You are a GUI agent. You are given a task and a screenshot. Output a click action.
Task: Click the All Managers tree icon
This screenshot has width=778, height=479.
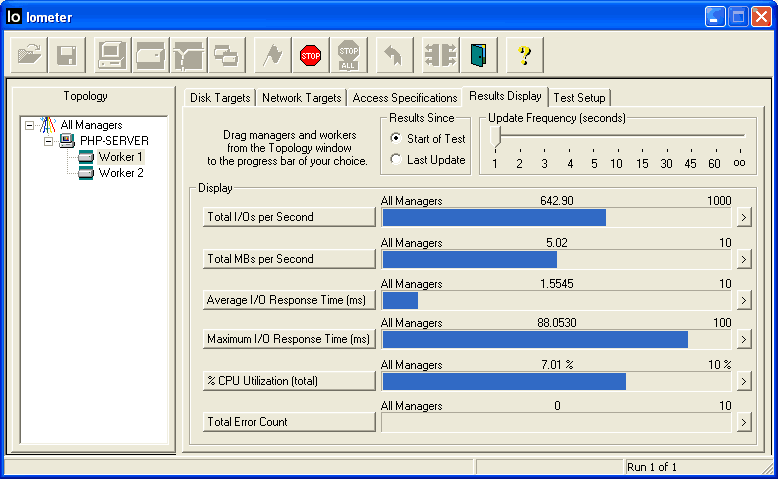coord(48,125)
